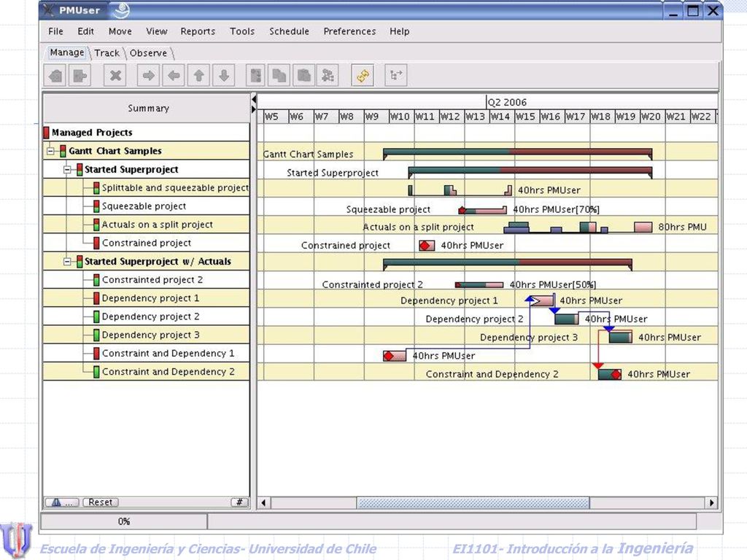This screenshot has width=747, height=560.
Task: Click the warning icon button left of Reset
Action: coord(61,502)
